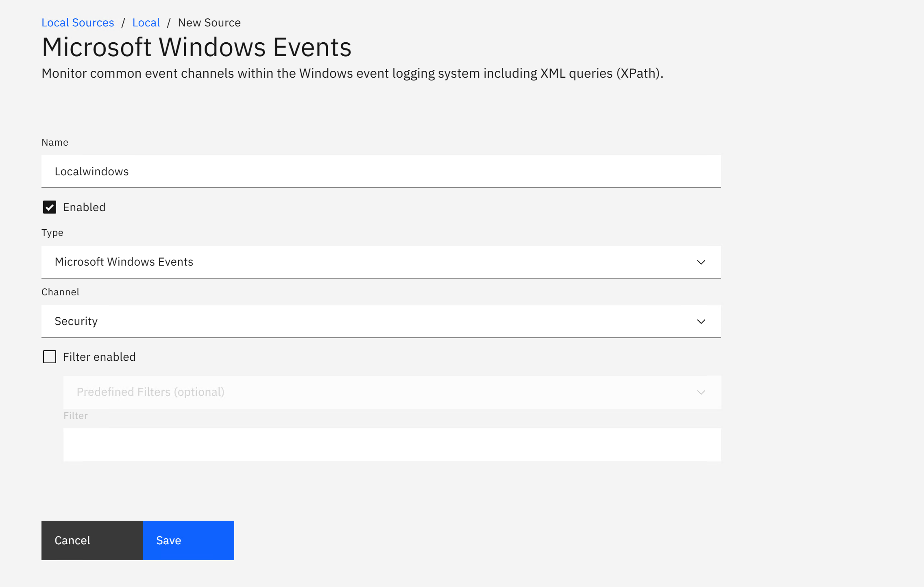Screen dimensions: 924x587
Task: Open the Type dropdown
Action: coord(381,262)
